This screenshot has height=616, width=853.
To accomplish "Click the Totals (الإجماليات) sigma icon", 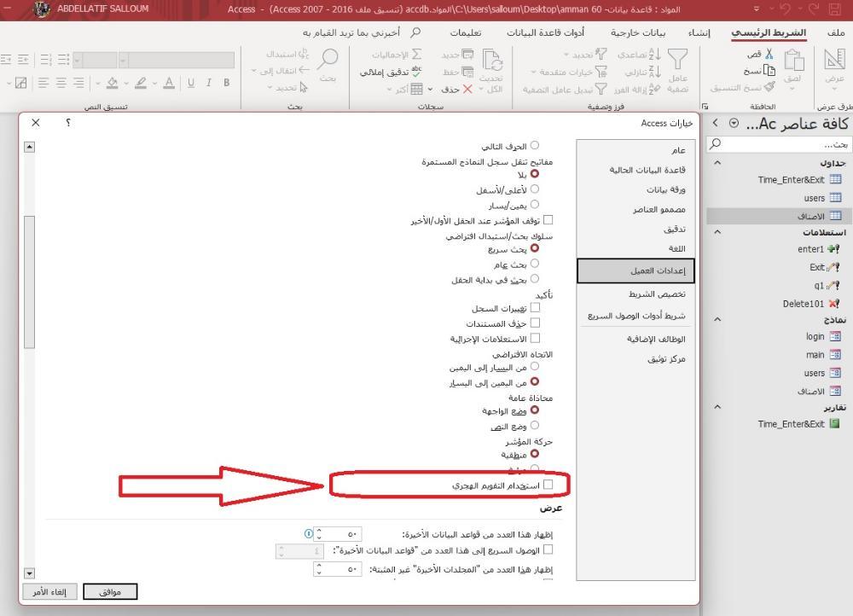I will [x=416, y=54].
